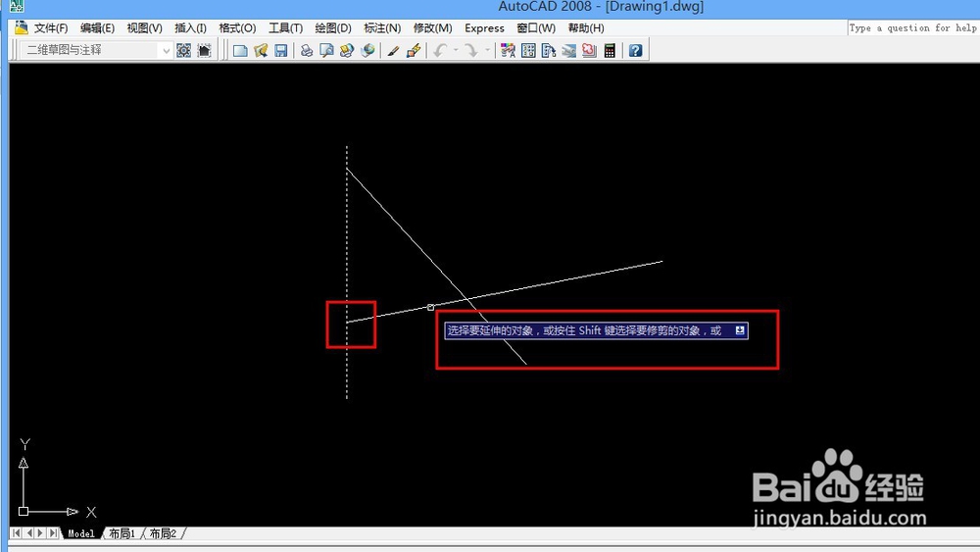Click the Publish icon
The height and width of the screenshot is (552, 980).
pos(347,51)
